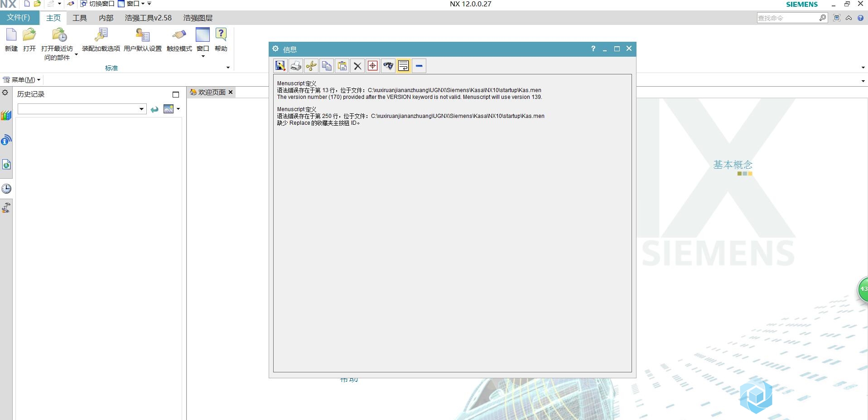Click the question mark help in 信息 title bar
This screenshot has height=420, width=868.
[593, 49]
